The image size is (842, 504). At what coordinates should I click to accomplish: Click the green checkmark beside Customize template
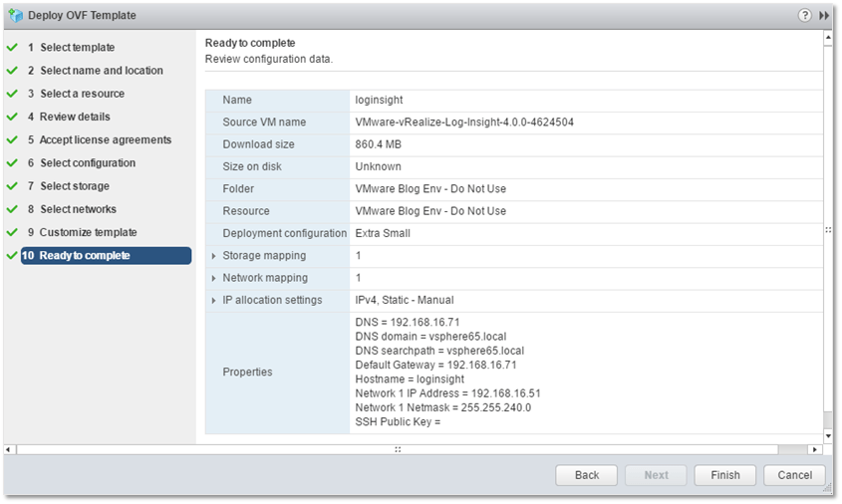[x=12, y=232]
